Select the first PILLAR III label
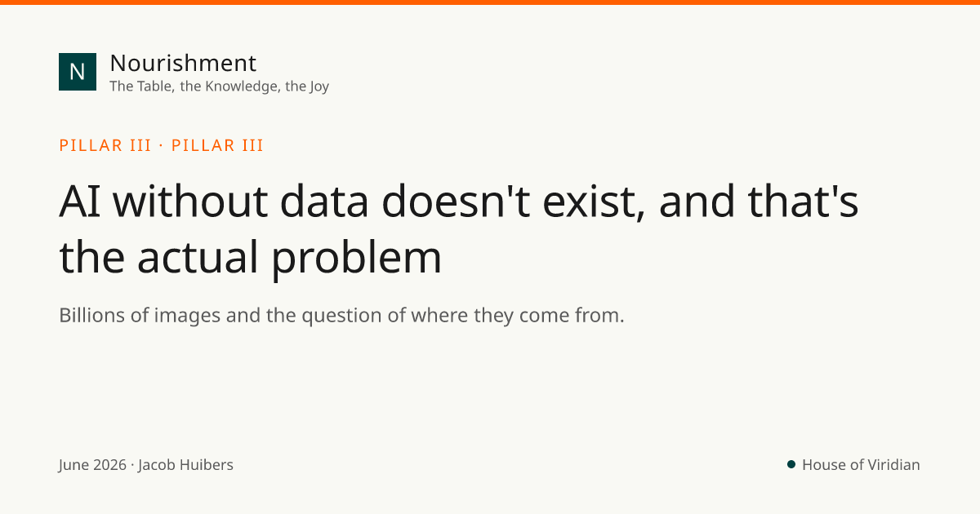This screenshot has width=980, height=514. coord(105,146)
